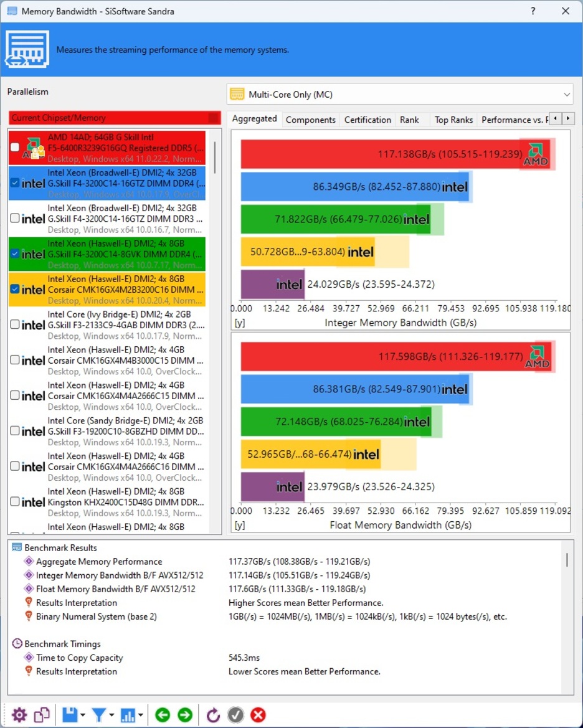Click the AMD icon on current chipset row

(x=34, y=148)
